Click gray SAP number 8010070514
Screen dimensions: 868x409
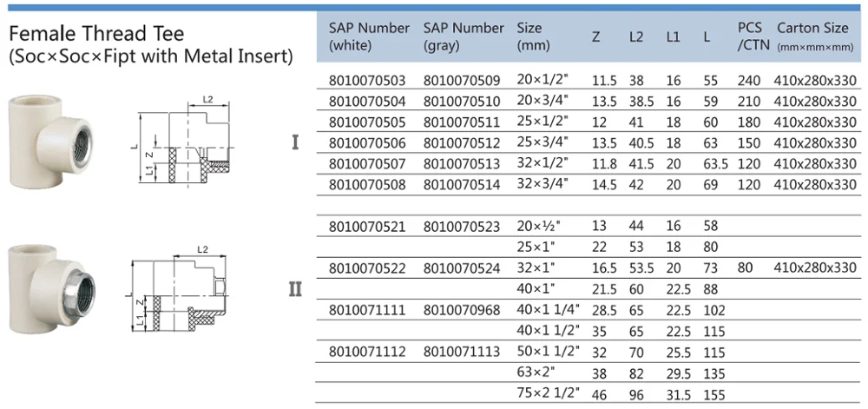(462, 184)
